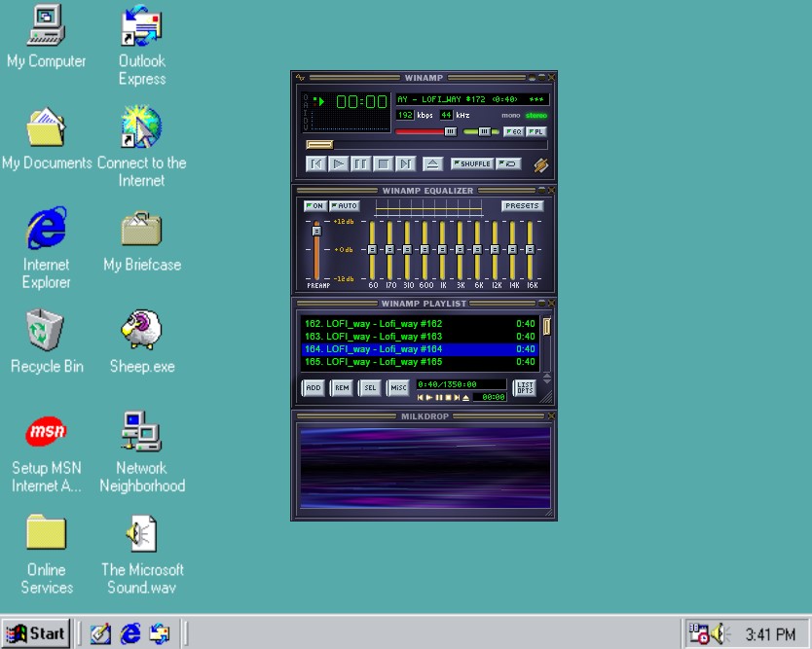
Task: Toggle the PL playlist window button
Action: point(536,131)
